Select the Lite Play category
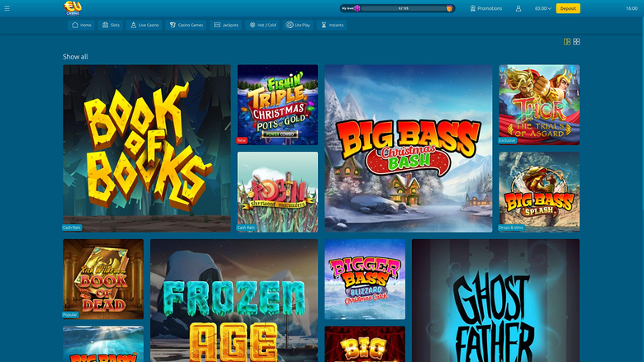 (x=299, y=25)
